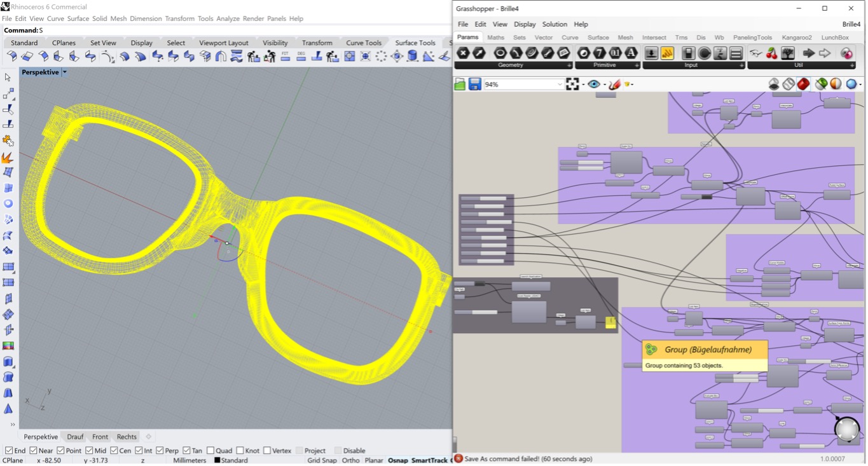Open file with green folder icon in Grasshopper
This screenshot has width=868, height=466.
coord(460,84)
